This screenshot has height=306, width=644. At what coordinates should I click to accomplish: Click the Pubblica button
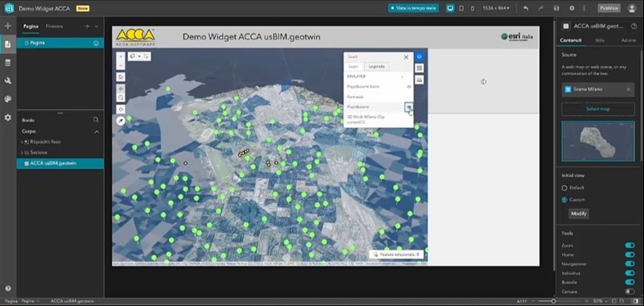[x=609, y=8]
